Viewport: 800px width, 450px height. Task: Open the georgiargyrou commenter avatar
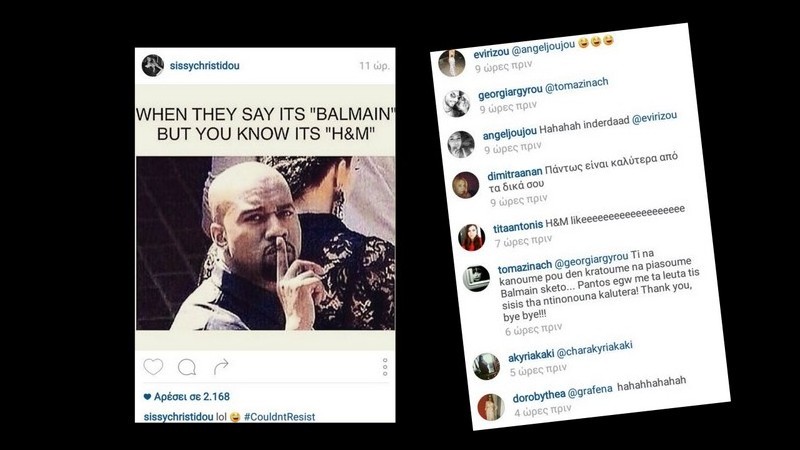(x=457, y=104)
